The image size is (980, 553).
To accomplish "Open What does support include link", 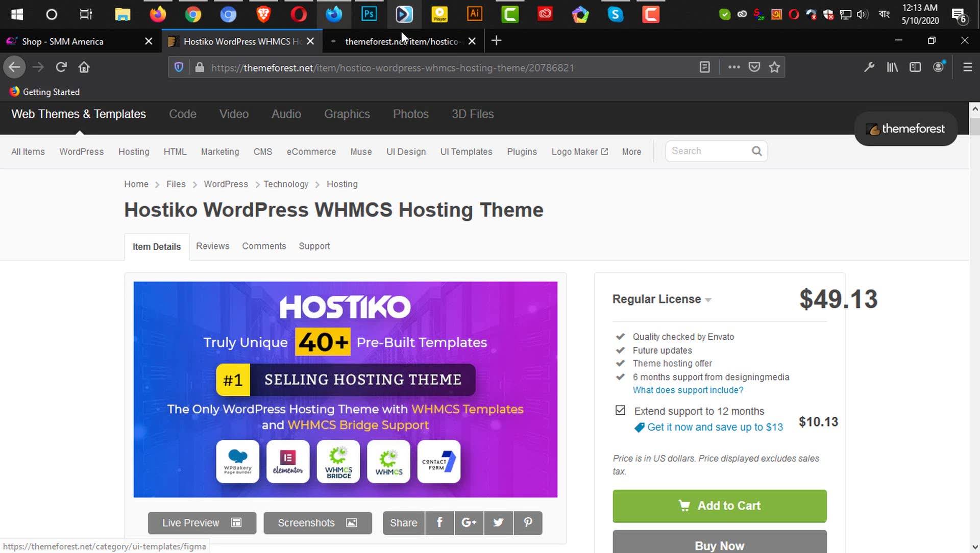I will click(688, 390).
